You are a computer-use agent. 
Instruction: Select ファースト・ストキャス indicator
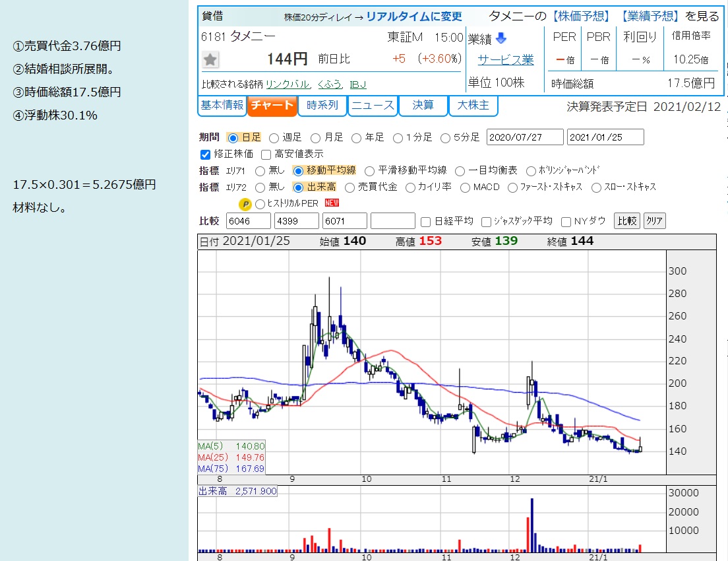[x=512, y=187]
